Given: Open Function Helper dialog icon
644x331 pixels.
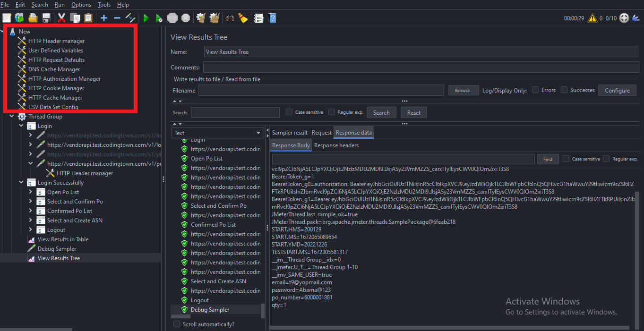Looking at the screenshot, I should pos(258,18).
